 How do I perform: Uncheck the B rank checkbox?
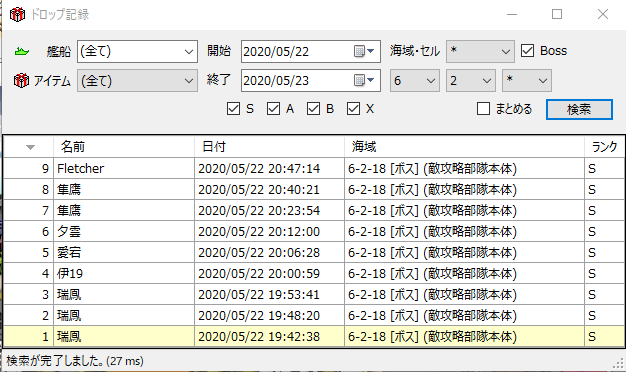click(x=313, y=109)
